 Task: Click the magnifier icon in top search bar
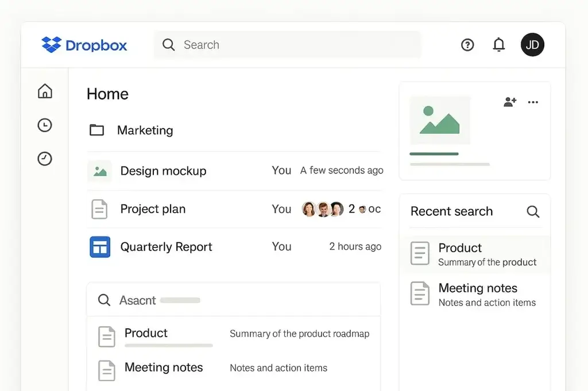click(x=168, y=45)
